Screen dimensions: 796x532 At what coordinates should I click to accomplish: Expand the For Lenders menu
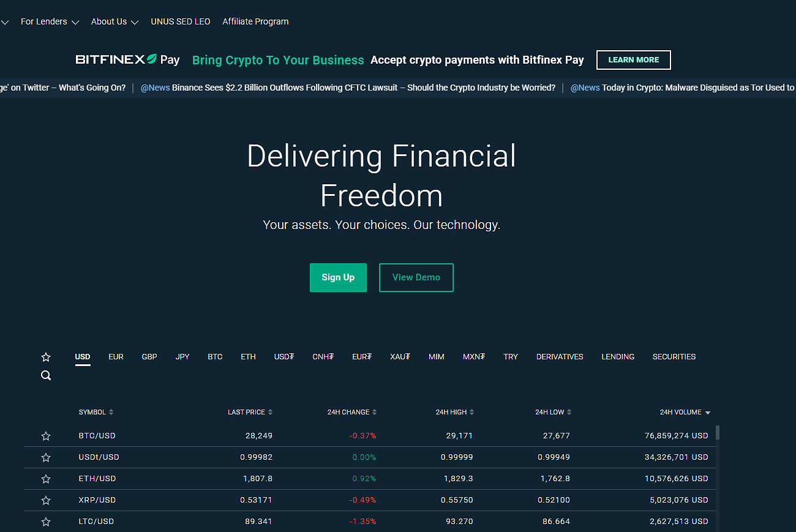(50, 21)
